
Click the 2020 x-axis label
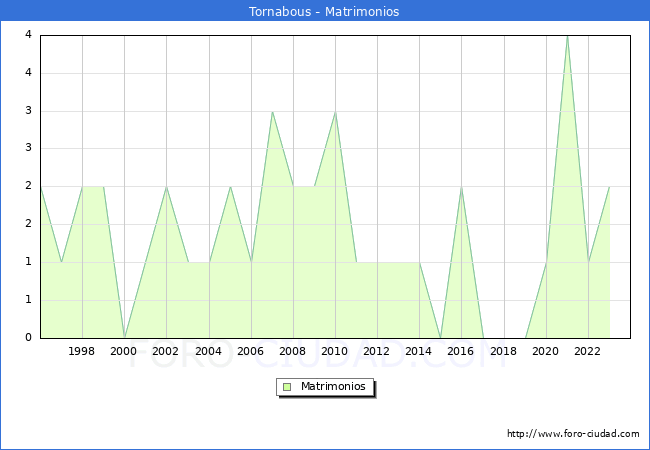tap(546, 351)
